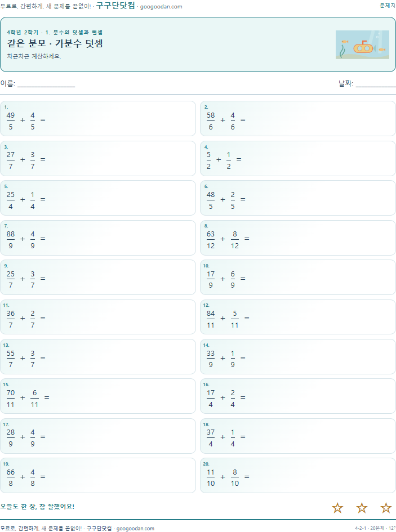Click the unit label 4학년 2학기 분수의 덧셈과 뺄셈

click(55, 32)
